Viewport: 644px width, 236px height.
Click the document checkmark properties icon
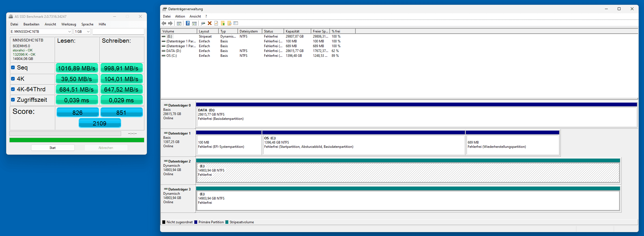216,23
